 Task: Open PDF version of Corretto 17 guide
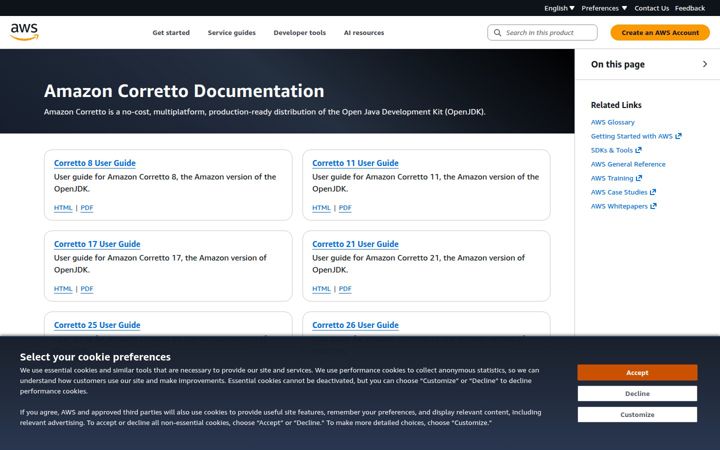[x=87, y=289]
